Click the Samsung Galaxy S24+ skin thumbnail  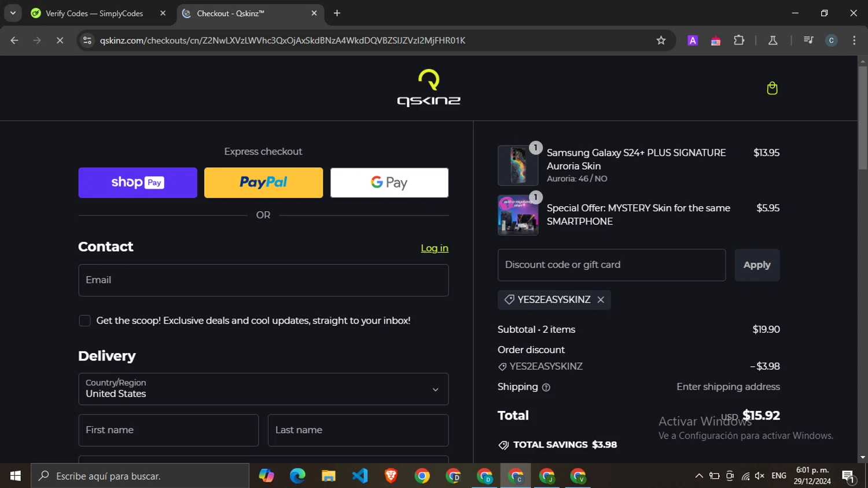(518, 166)
